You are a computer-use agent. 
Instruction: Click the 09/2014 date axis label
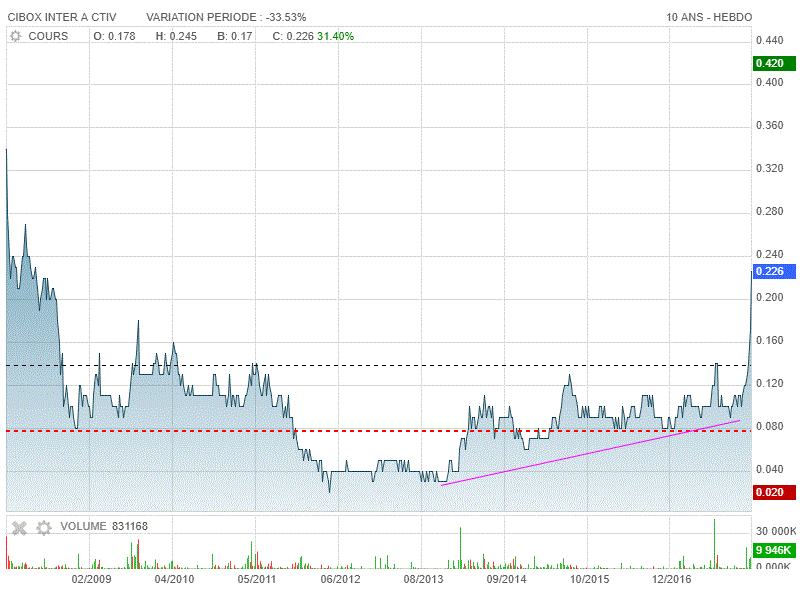click(506, 579)
